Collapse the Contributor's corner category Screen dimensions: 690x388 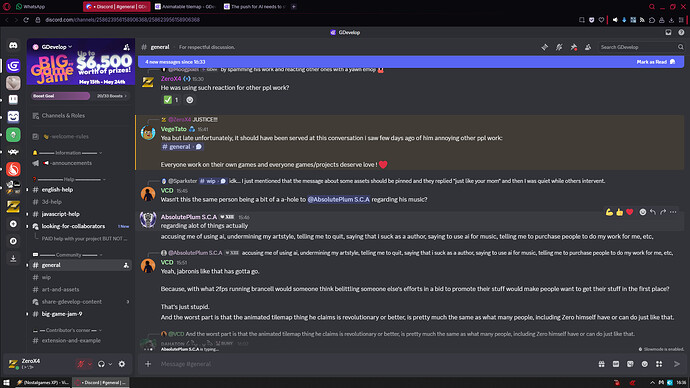coord(67,330)
